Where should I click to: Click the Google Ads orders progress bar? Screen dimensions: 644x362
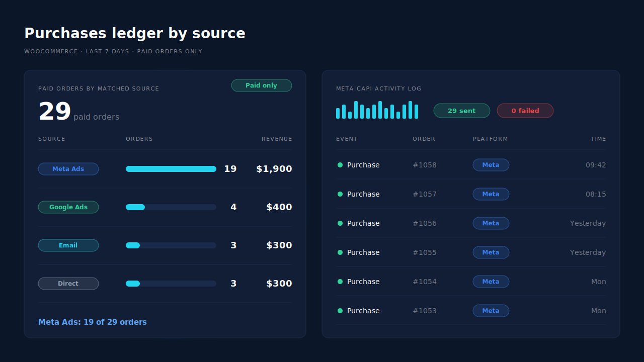[171, 207]
